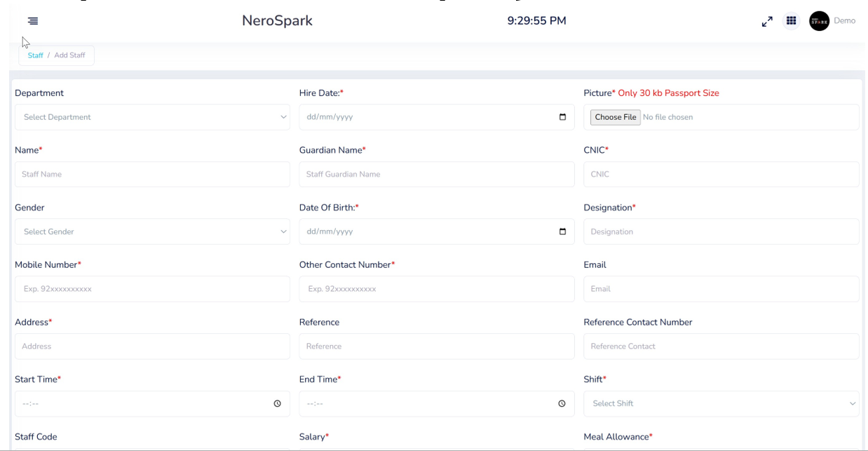The width and height of the screenshot is (868, 451).
Task: Go to Staff breadcrumb link
Action: point(35,55)
